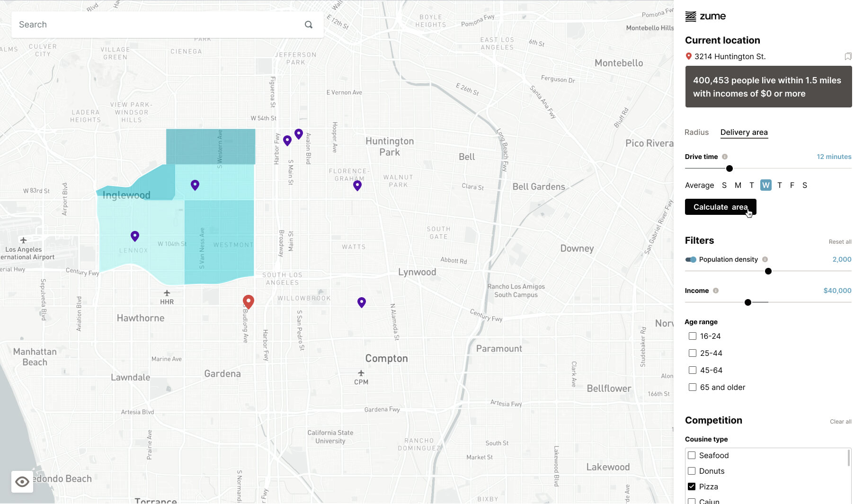This screenshot has width=863, height=504.
Task: Select the first S (Sunday) day
Action: pyautogui.click(x=724, y=186)
